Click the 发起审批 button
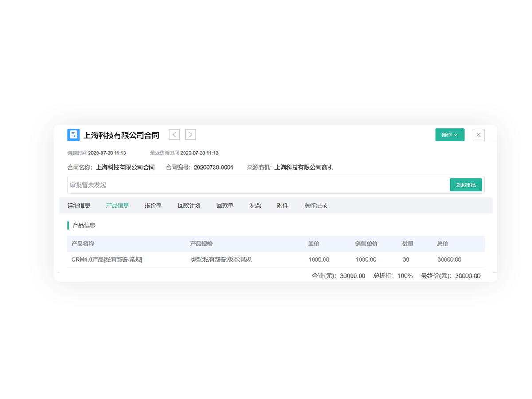The height and width of the screenshot is (399, 532). 466,185
